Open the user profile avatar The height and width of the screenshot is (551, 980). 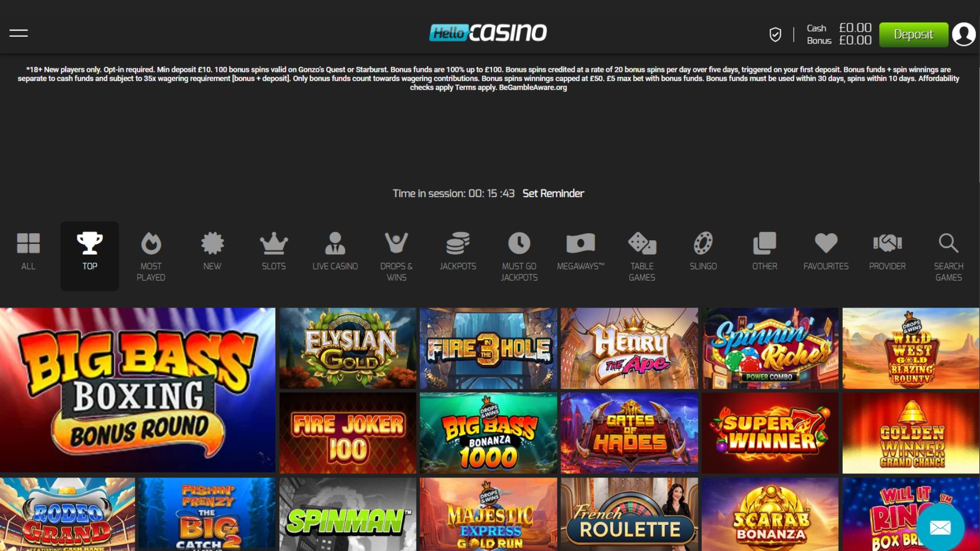tap(964, 34)
